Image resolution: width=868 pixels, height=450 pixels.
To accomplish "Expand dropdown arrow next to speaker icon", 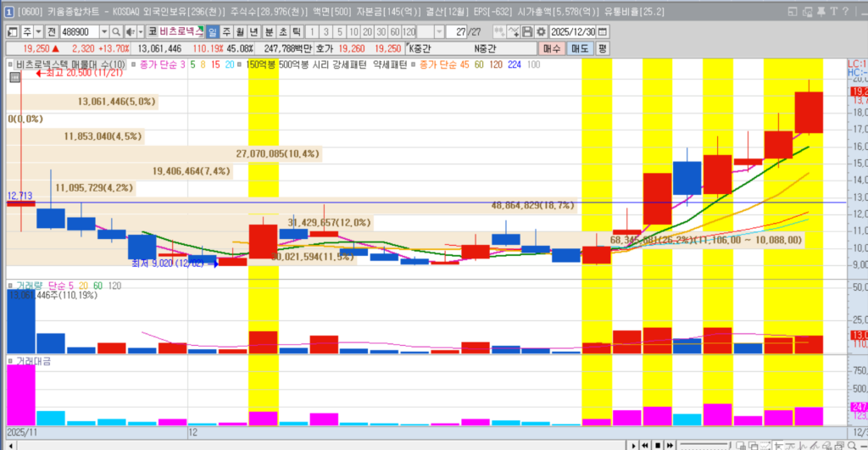I will [141, 31].
